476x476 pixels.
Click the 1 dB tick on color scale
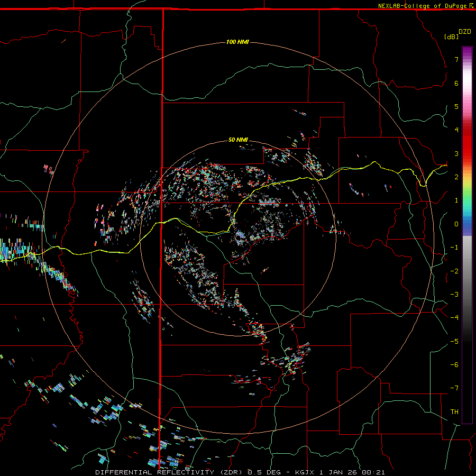point(456,200)
